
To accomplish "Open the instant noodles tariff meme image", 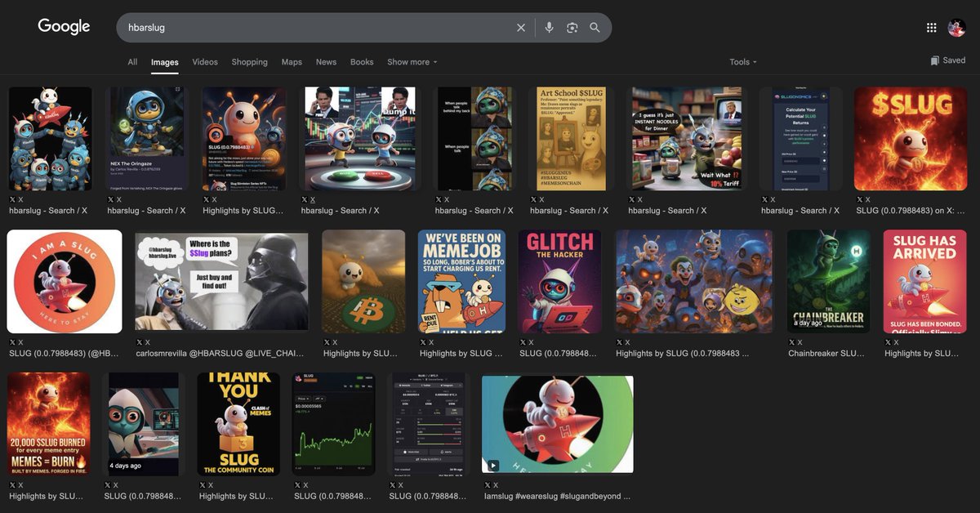I will 687,139.
